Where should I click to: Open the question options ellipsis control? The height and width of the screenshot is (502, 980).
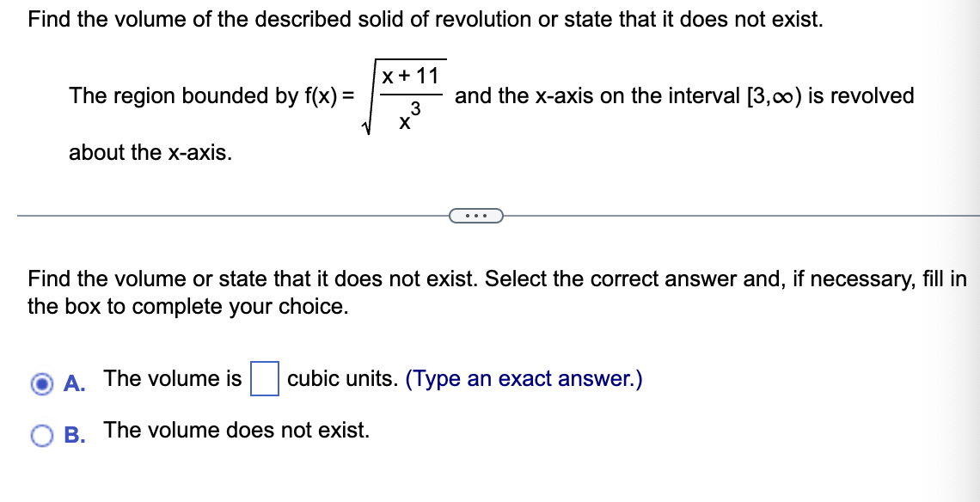point(478,215)
